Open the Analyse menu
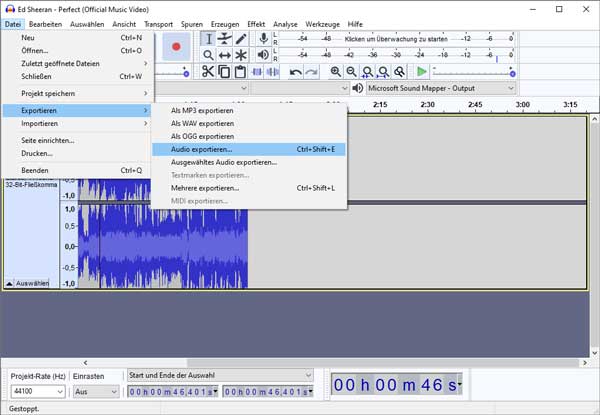The image size is (600, 415). click(285, 24)
